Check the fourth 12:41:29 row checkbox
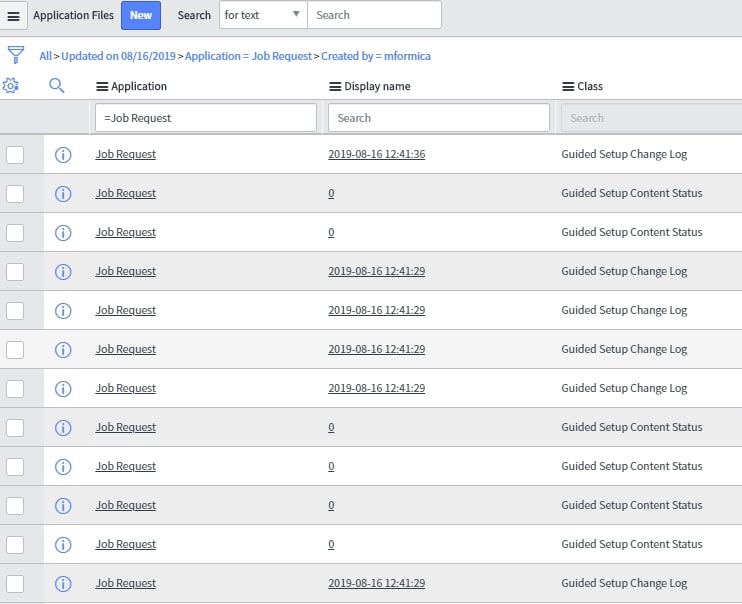 pyautogui.click(x=15, y=389)
